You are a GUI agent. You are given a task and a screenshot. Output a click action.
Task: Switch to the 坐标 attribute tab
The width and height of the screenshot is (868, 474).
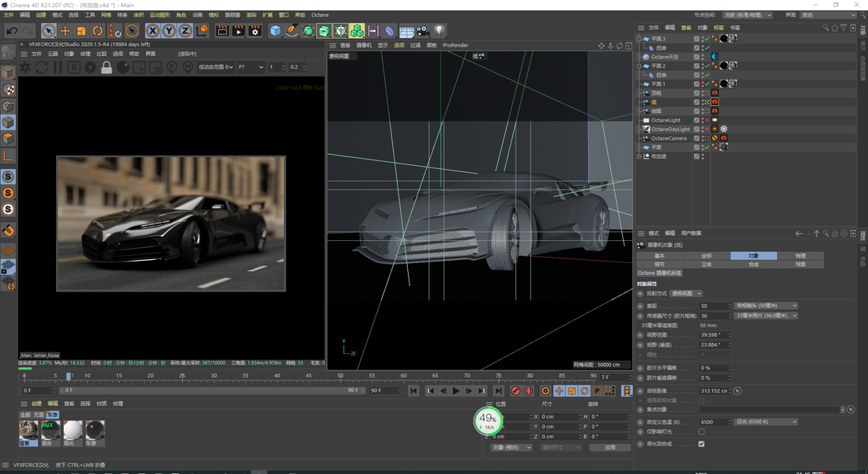[x=706, y=256]
